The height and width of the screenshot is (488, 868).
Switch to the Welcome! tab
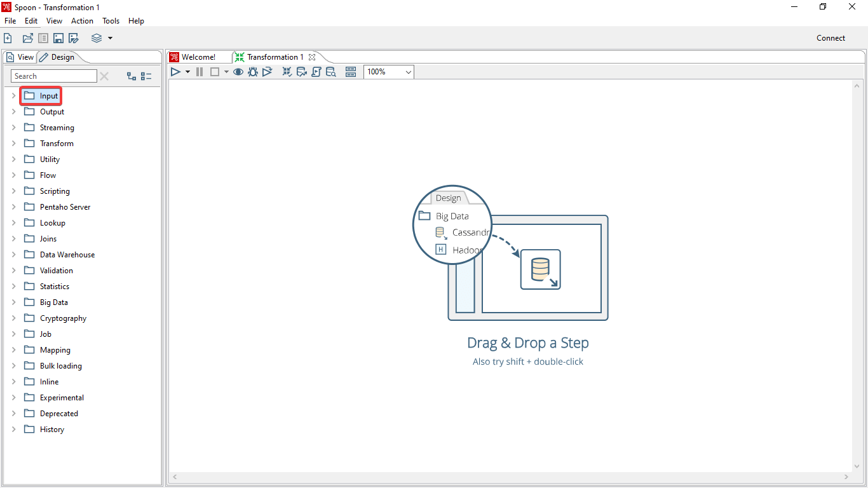pos(193,57)
